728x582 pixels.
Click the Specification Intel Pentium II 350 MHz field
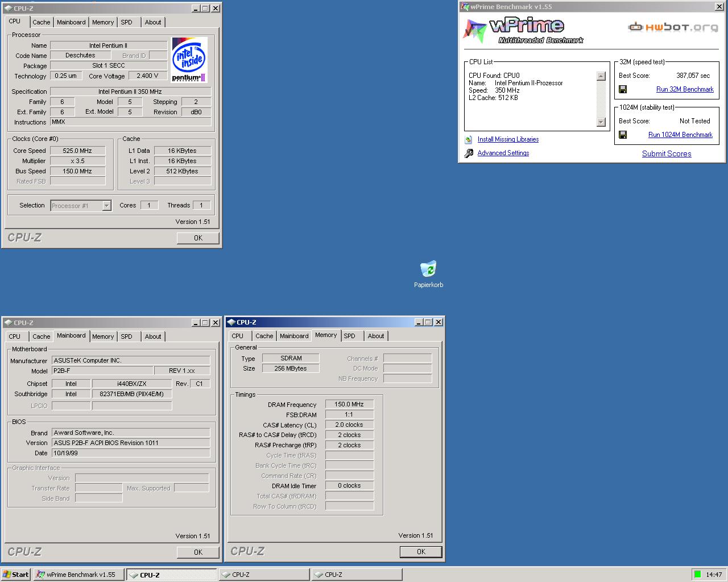pyautogui.click(x=130, y=92)
